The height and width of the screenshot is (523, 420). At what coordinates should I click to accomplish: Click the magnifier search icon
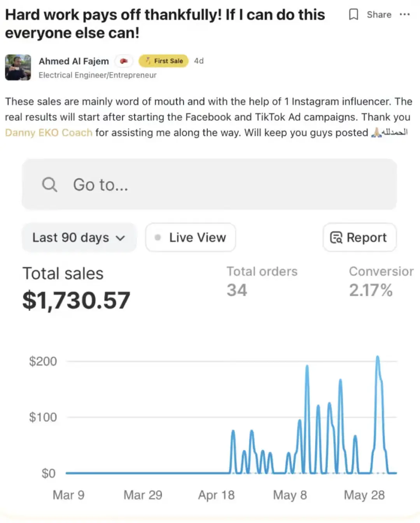(49, 184)
